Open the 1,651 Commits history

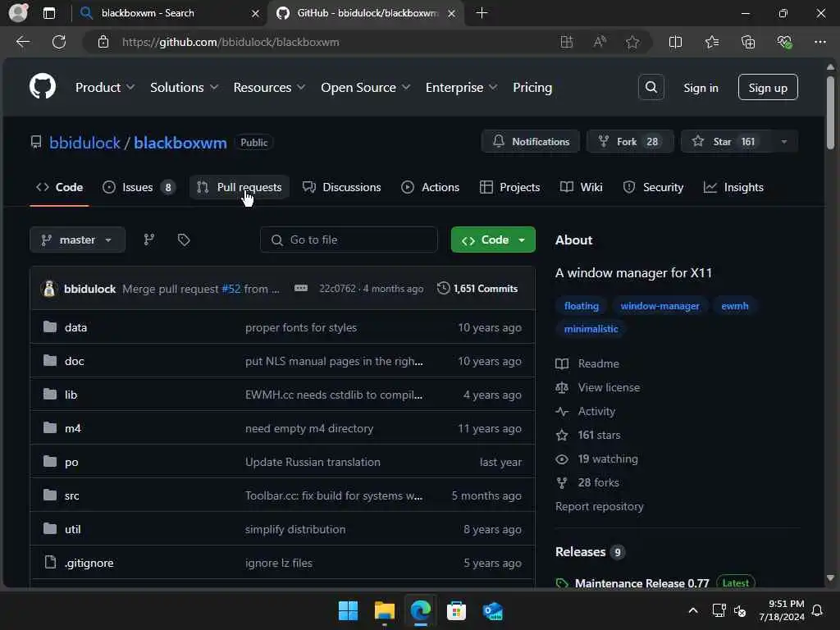477,288
